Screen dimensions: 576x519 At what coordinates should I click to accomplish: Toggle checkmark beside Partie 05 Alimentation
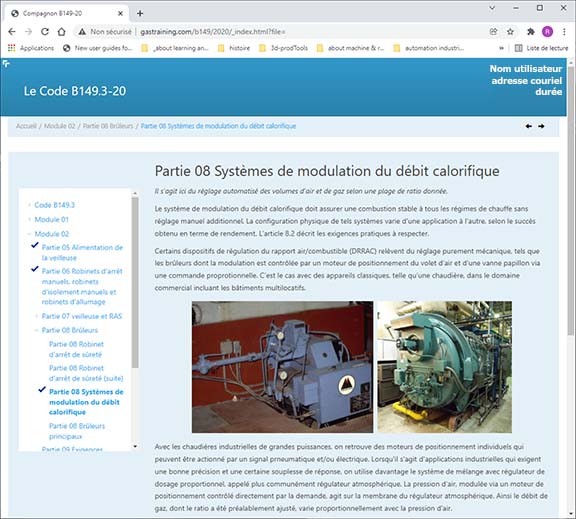pyautogui.click(x=35, y=245)
